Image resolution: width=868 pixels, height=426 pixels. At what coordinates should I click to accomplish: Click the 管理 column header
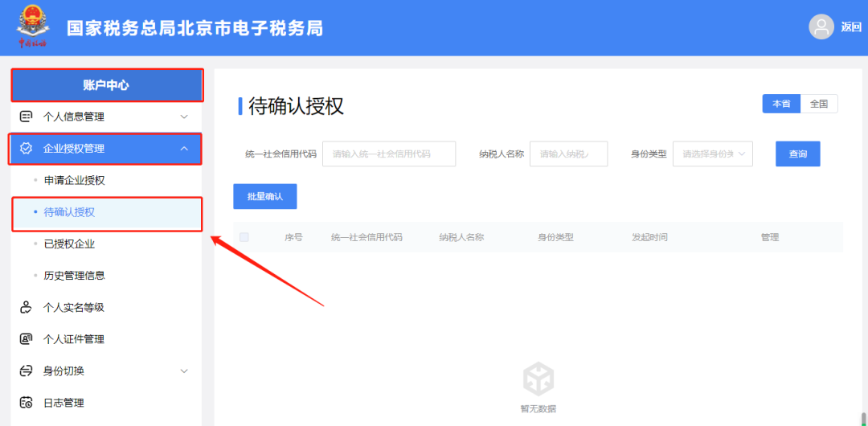point(770,238)
